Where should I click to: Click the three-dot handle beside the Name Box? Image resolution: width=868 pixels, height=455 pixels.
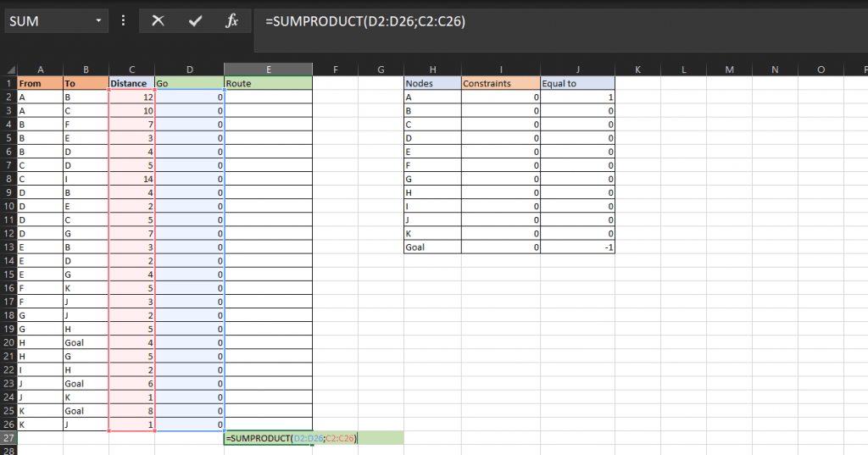[124, 21]
